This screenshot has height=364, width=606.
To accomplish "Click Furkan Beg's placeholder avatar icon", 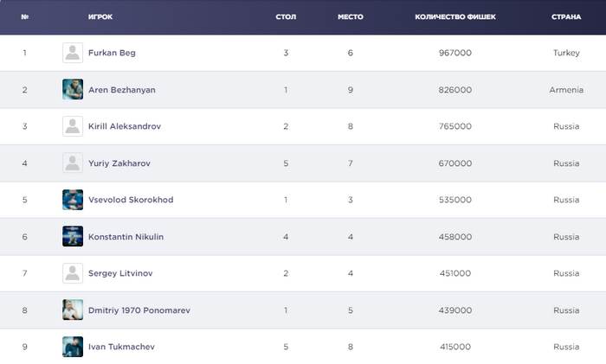I will click(73, 53).
